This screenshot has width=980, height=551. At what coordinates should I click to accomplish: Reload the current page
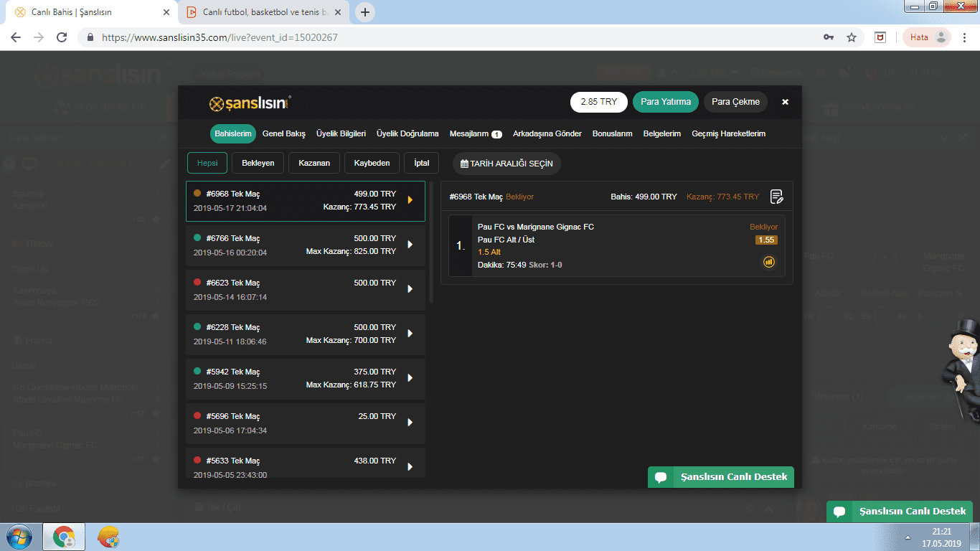click(62, 37)
